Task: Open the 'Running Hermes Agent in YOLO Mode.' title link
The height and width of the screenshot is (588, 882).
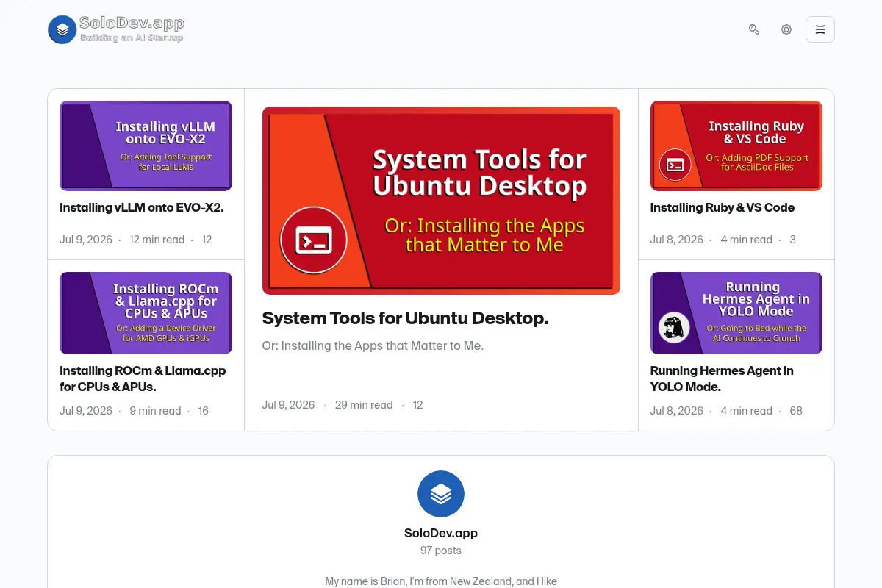Action: pos(722,379)
